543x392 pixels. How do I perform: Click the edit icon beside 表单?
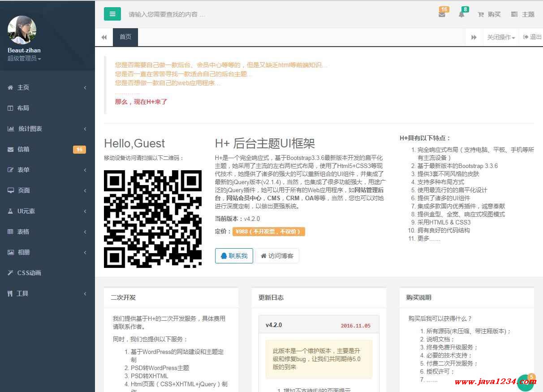click(10, 170)
